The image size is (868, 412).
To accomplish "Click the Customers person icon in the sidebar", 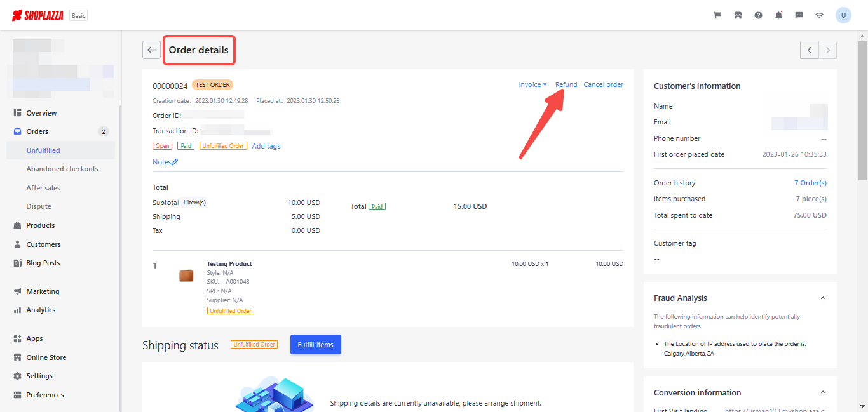I will 18,244.
